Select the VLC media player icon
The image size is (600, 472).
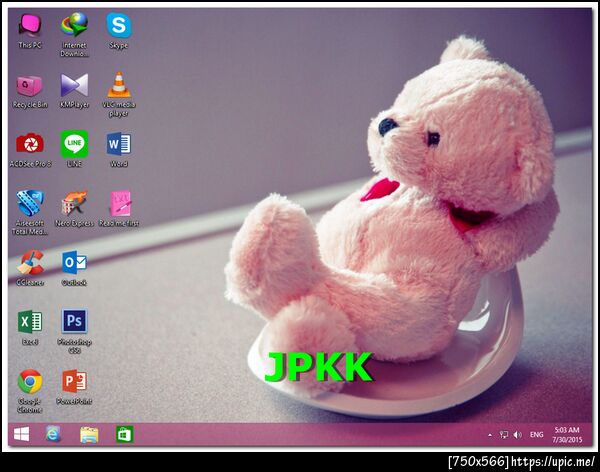[x=119, y=95]
